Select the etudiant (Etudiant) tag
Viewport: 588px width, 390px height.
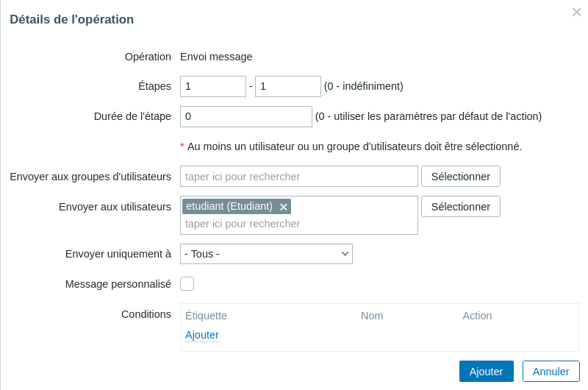pos(229,206)
